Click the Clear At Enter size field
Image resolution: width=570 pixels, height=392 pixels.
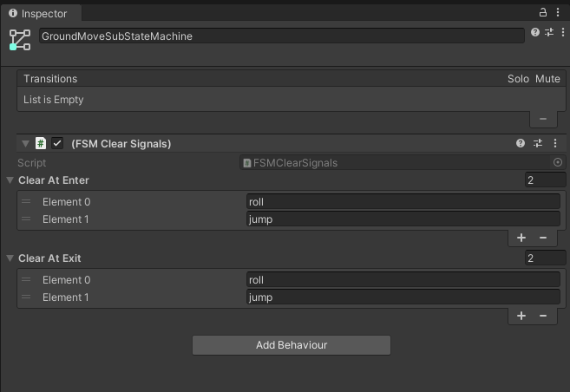(542, 180)
